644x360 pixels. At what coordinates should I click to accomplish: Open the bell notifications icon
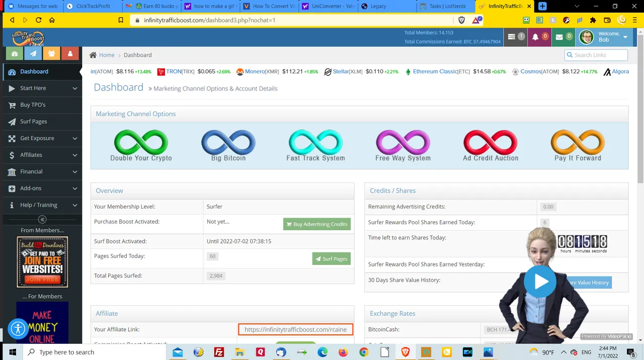click(539, 37)
